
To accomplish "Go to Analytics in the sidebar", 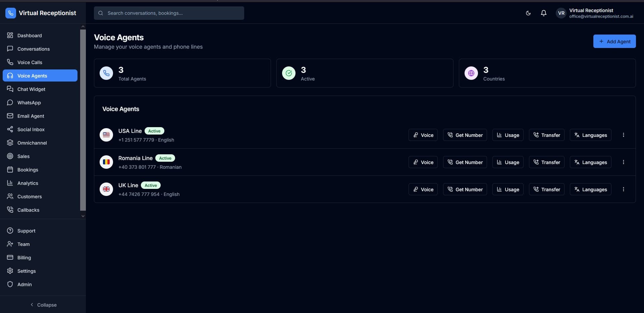I will (x=28, y=183).
